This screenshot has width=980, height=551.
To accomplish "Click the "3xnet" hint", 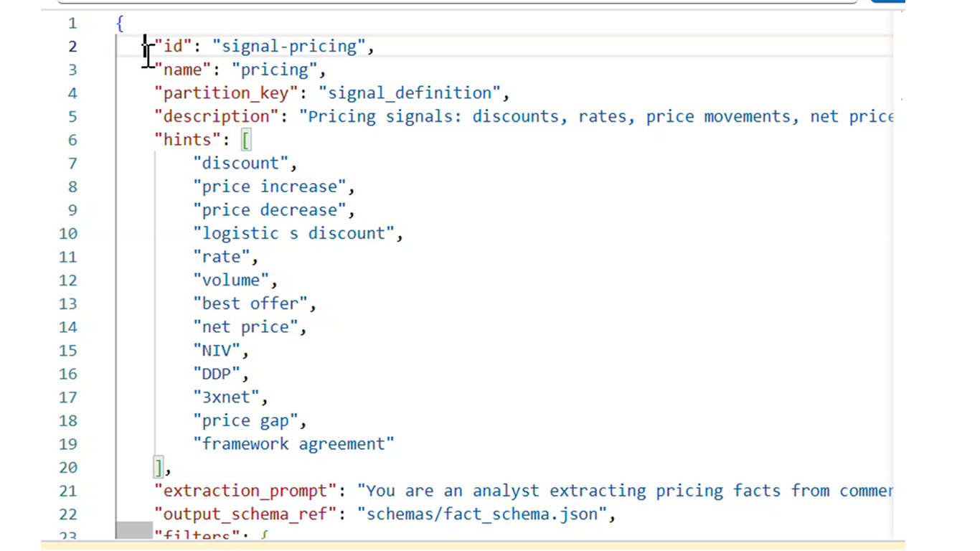I will (226, 397).
